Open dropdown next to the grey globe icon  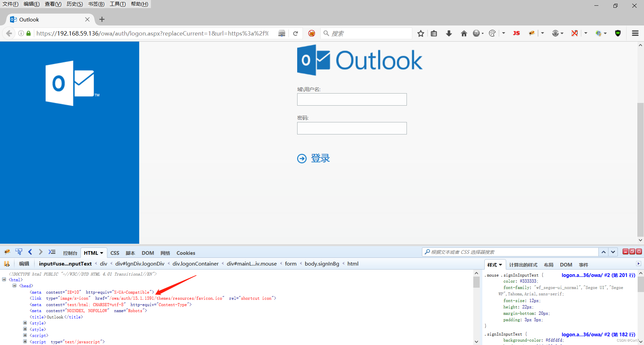click(x=483, y=33)
